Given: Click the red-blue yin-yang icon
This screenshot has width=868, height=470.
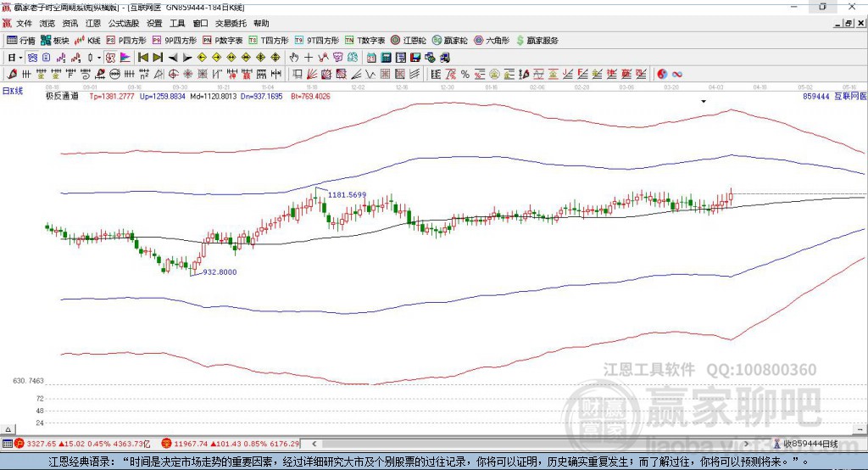Looking at the screenshot, I should pyautogui.click(x=662, y=75).
